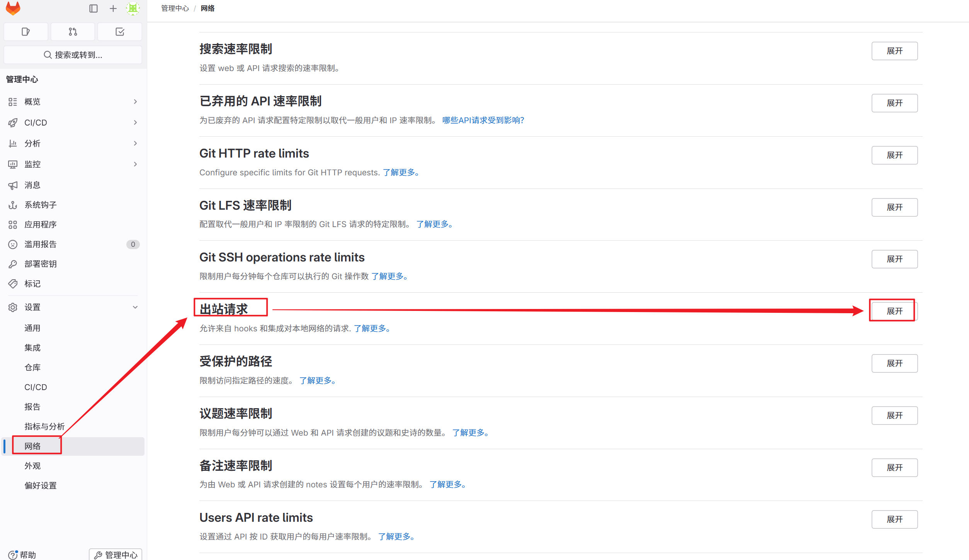969x560 pixels.
Task: Click the GitLab fox logo
Action: [x=13, y=8]
